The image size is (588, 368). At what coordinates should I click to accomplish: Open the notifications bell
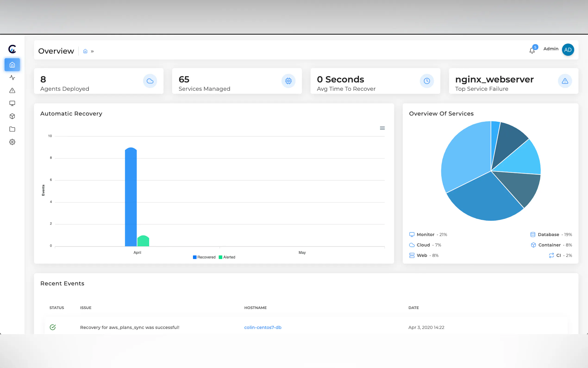[x=532, y=50]
